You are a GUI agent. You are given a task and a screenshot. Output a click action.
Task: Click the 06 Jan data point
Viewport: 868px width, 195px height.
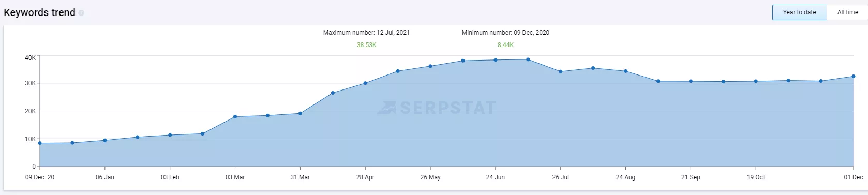pos(105,140)
